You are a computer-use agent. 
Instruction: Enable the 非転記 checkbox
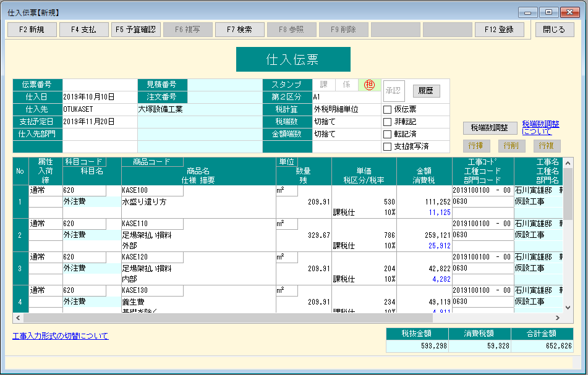388,122
